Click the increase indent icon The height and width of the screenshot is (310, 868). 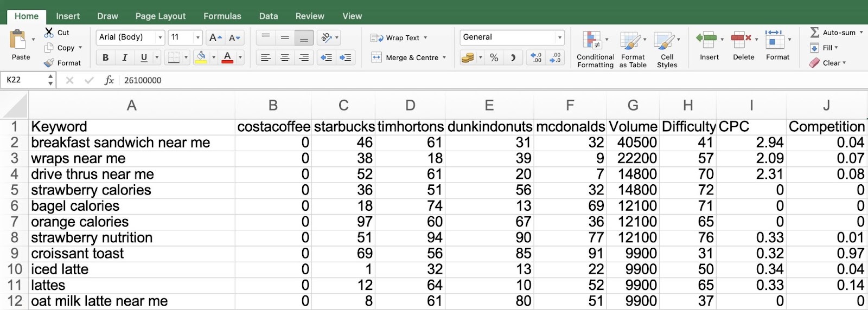345,57
